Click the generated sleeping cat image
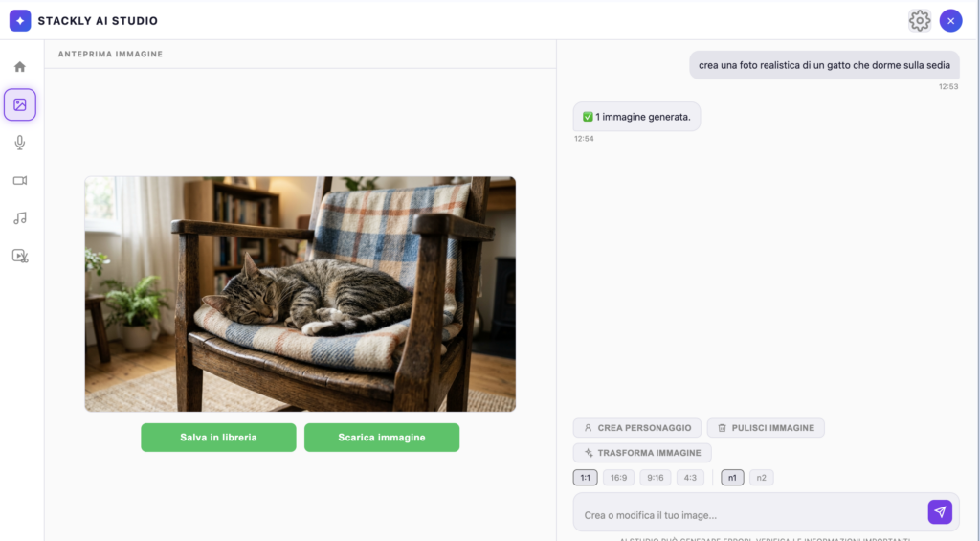Screen dimensions: 980x541 coord(300,294)
